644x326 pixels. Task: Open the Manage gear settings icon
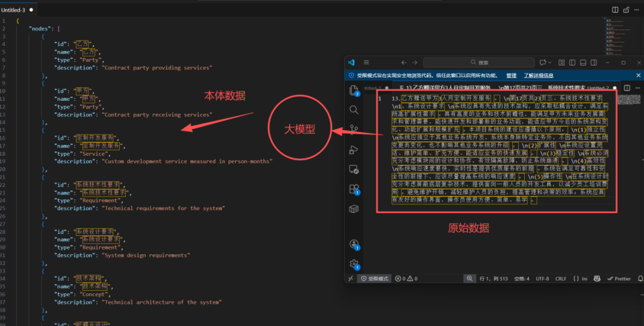[x=354, y=263]
